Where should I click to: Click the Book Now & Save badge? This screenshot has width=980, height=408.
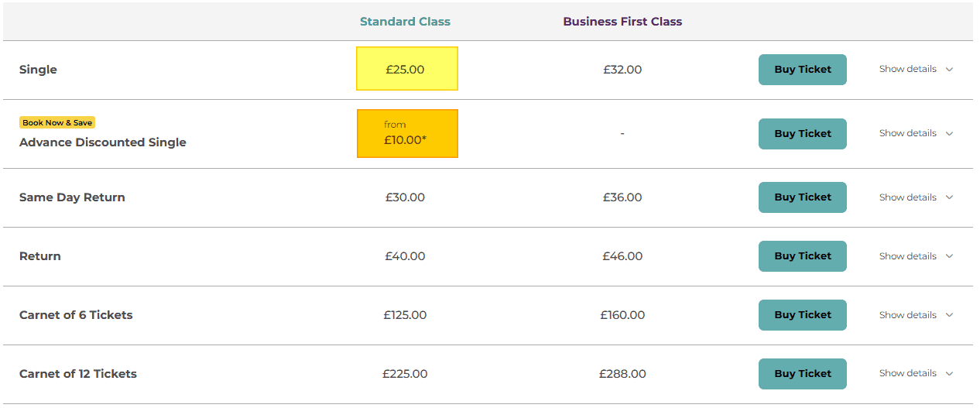tap(57, 122)
